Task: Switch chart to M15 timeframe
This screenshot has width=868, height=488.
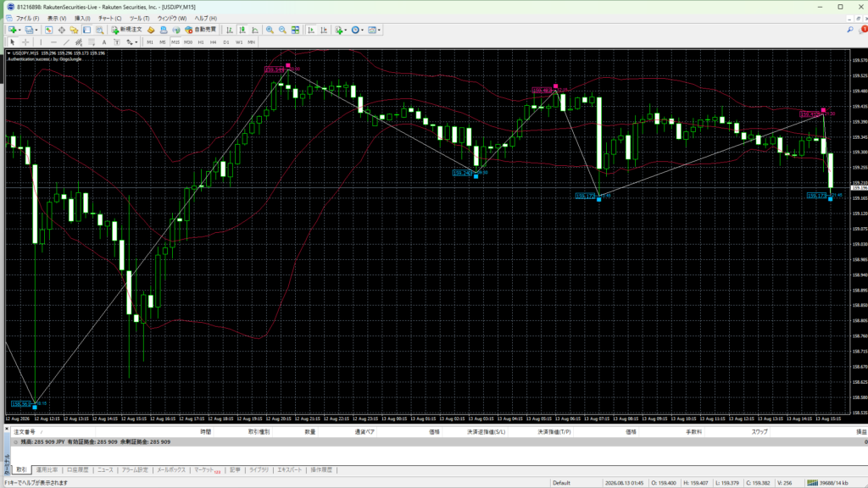Action: (175, 42)
